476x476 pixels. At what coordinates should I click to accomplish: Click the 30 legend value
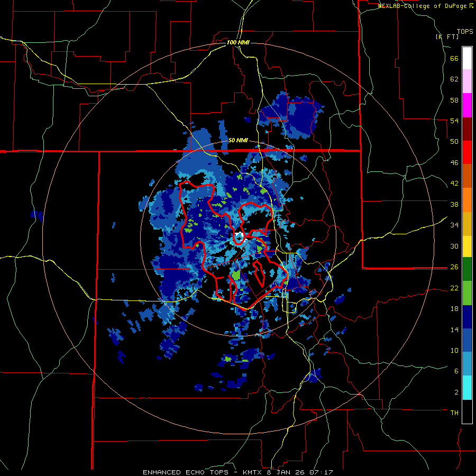pyautogui.click(x=454, y=246)
